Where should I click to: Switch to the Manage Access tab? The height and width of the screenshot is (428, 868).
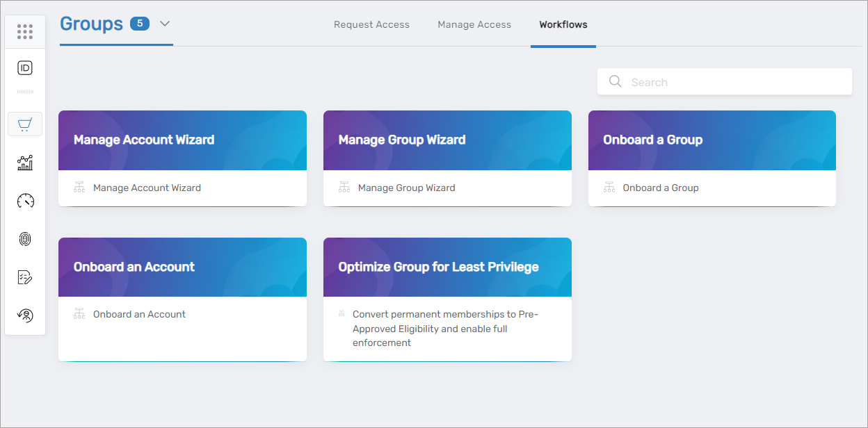[x=474, y=24]
